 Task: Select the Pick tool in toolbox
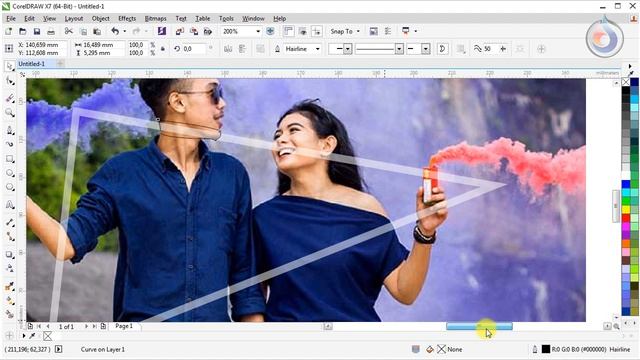(x=9, y=66)
